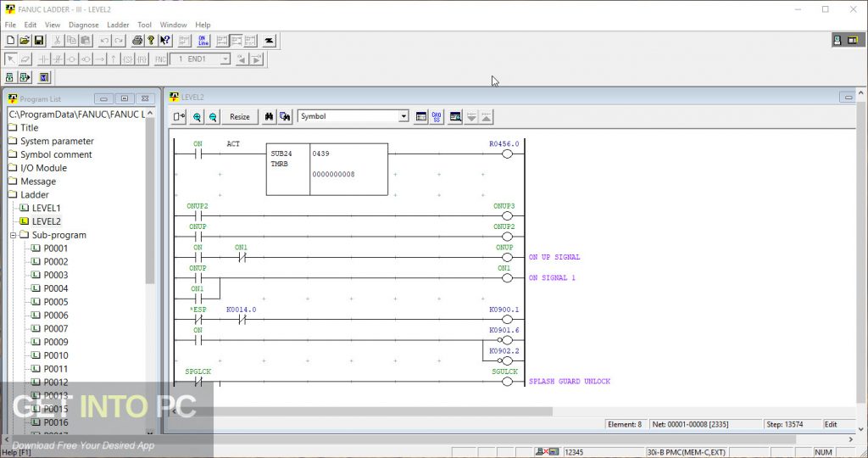The image size is (868, 458).
Task: Click the replace search icon beside binoculars
Action: point(285,117)
